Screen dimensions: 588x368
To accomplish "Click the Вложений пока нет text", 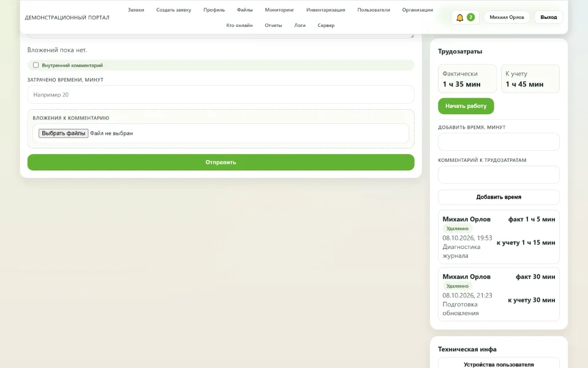I will pos(57,50).
